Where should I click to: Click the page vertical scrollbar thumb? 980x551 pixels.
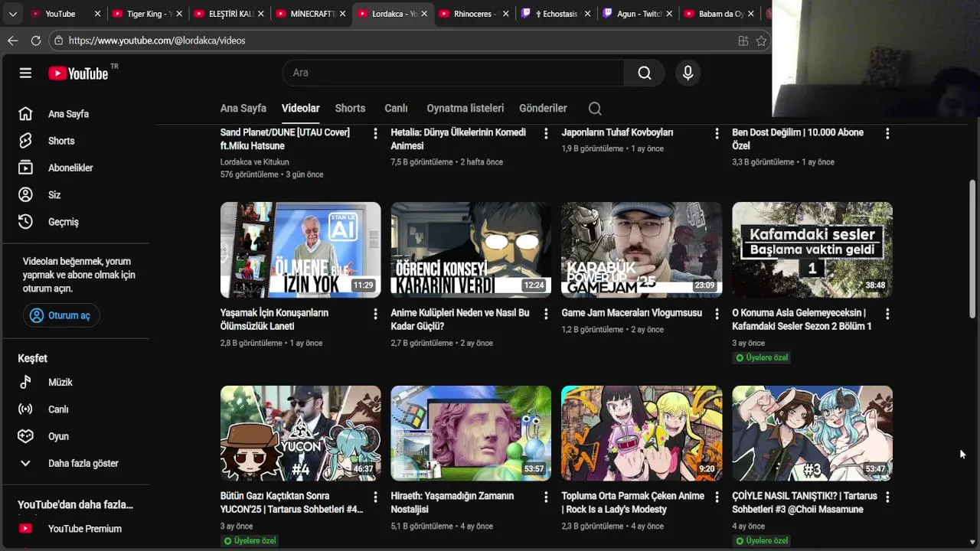pyautogui.click(x=973, y=249)
